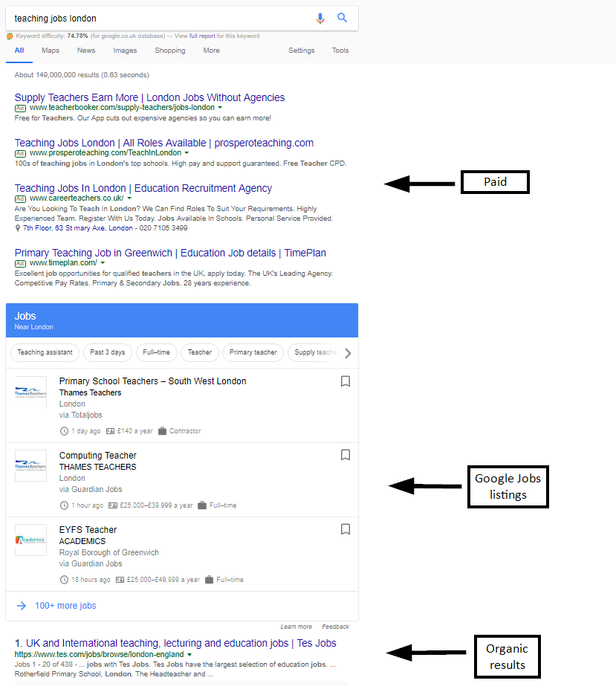Open Primary Teaching Job in Greenwich ad
Image resolution: width=616 pixels, height=692 pixels.
[170, 253]
